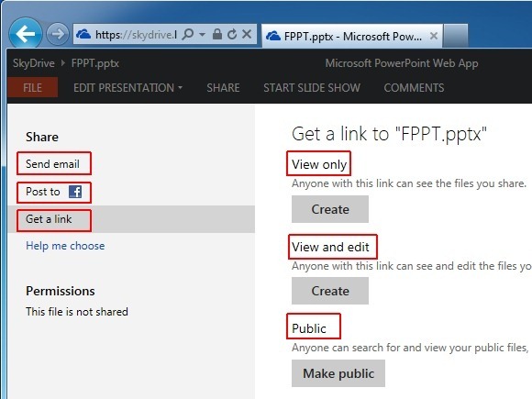Click the SkyDrive cloud icon in address bar
532x399 pixels.
coord(83,34)
